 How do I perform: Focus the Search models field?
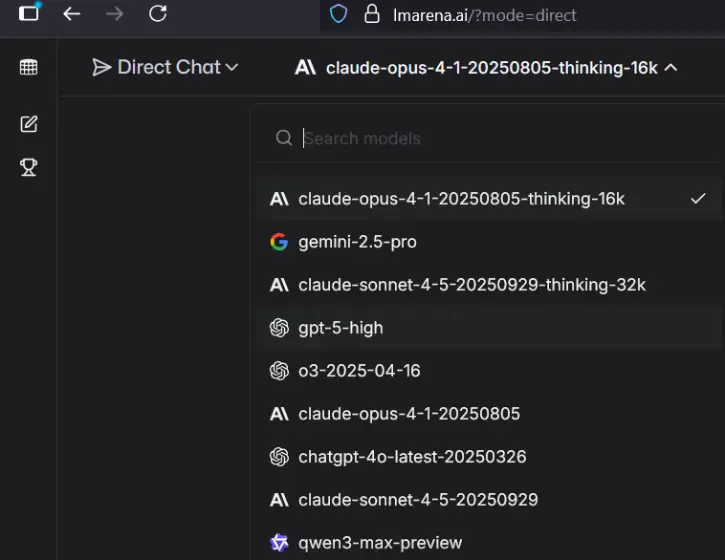pos(490,138)
